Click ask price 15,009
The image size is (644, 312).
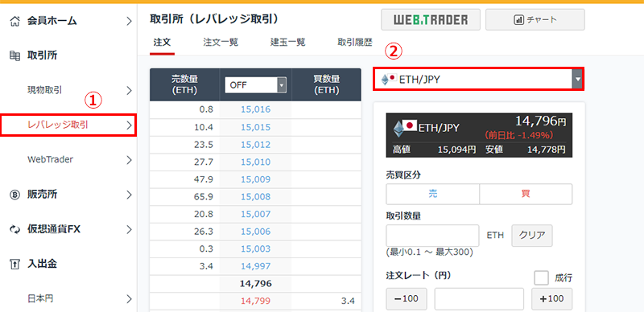click(255, 179)
